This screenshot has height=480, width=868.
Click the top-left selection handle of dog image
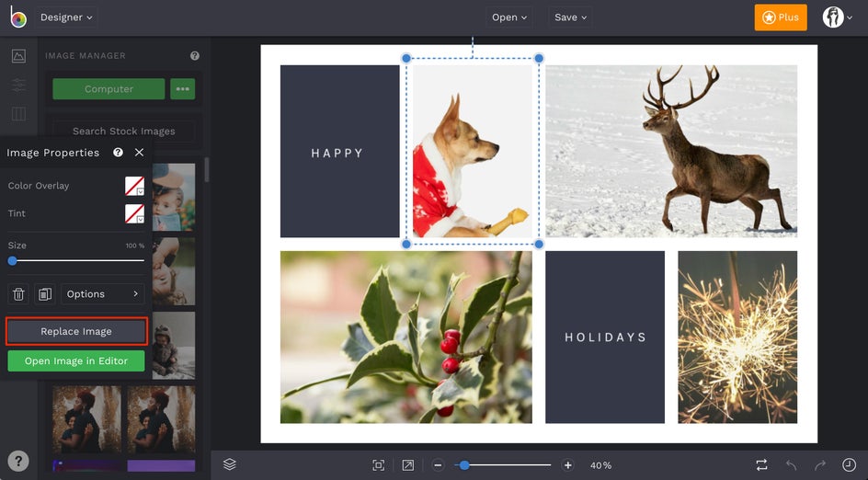[x=406, y=58]
